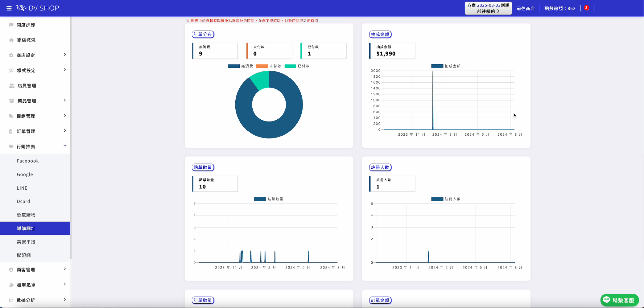Click the gear icon beside 商店設定

pyautogui.click(x=11, y=55)
